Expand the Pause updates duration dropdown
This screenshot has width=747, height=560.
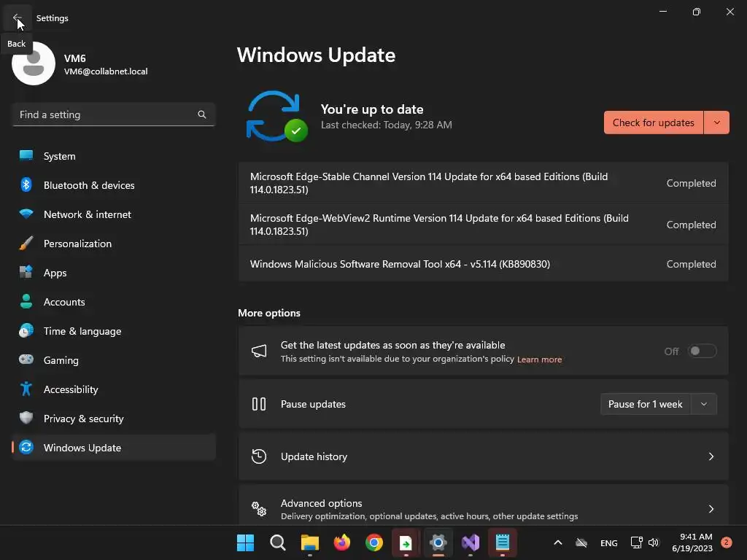tap(704, 404)
